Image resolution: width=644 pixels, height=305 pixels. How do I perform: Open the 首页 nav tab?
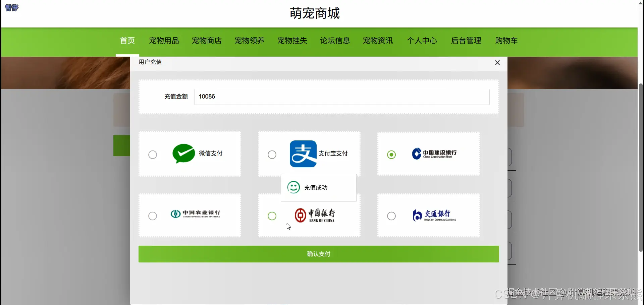tap(127, 41)
